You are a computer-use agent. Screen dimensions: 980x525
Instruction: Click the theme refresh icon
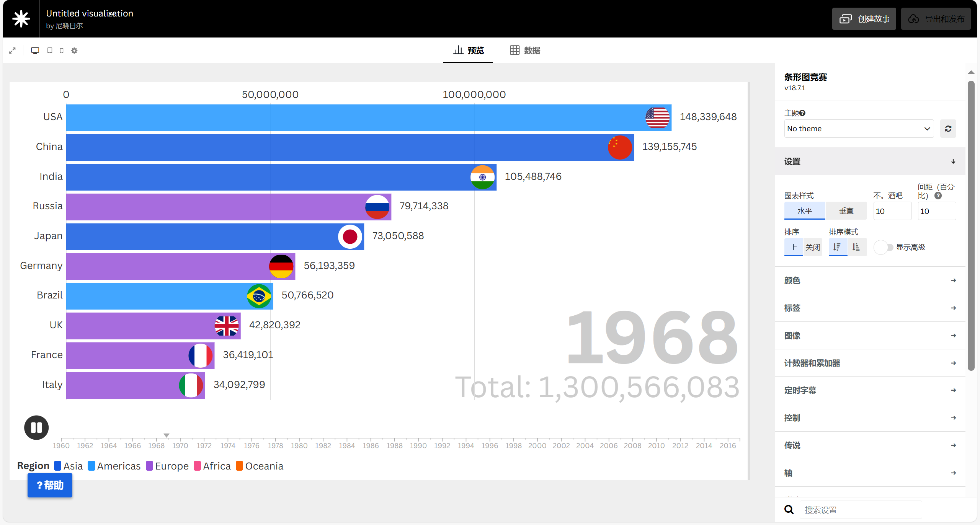coord(948,129)
